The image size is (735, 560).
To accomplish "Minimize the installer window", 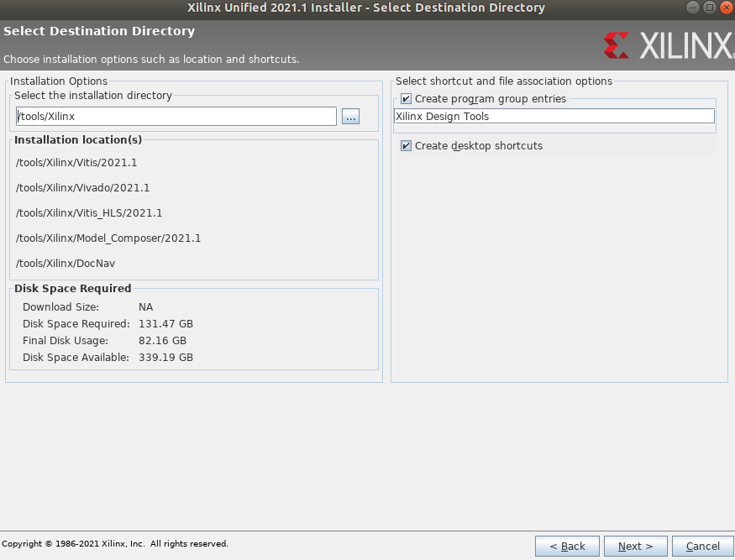I will [x=693, y=8].
